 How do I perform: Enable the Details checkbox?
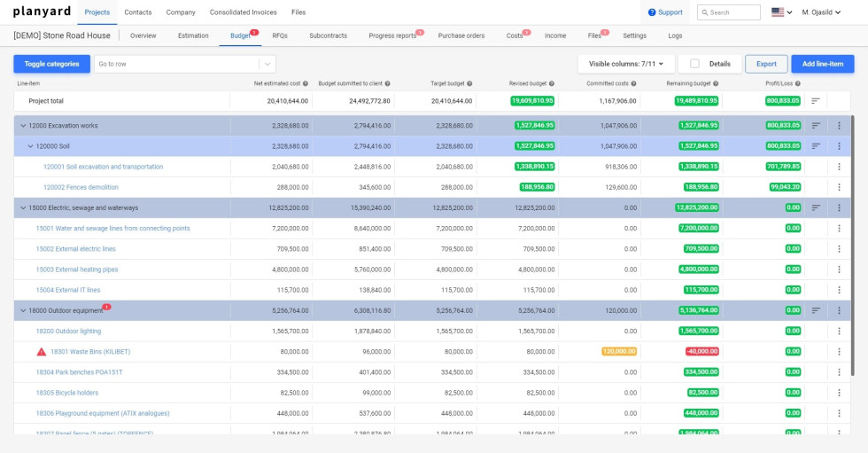694,64
